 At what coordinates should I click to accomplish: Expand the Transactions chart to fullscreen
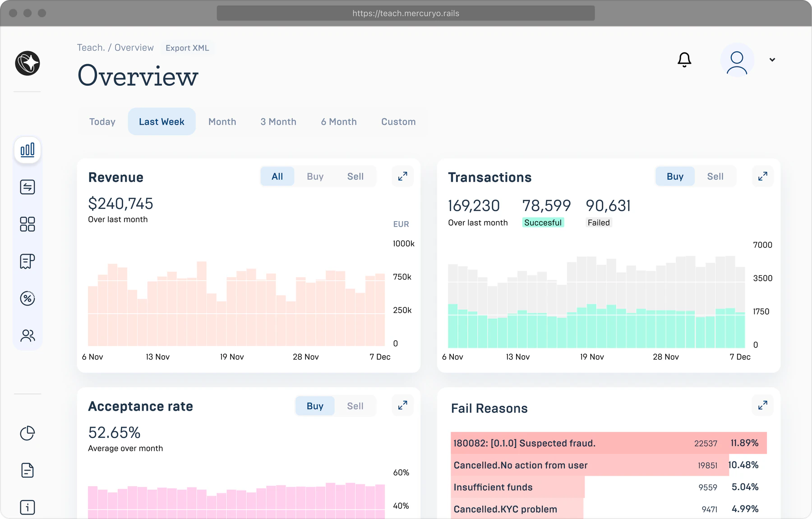coord(762,176)
